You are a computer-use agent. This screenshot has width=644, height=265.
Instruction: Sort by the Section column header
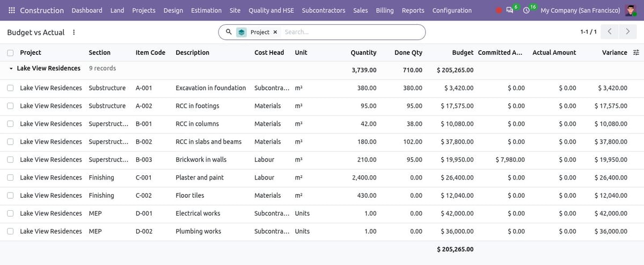100,53
